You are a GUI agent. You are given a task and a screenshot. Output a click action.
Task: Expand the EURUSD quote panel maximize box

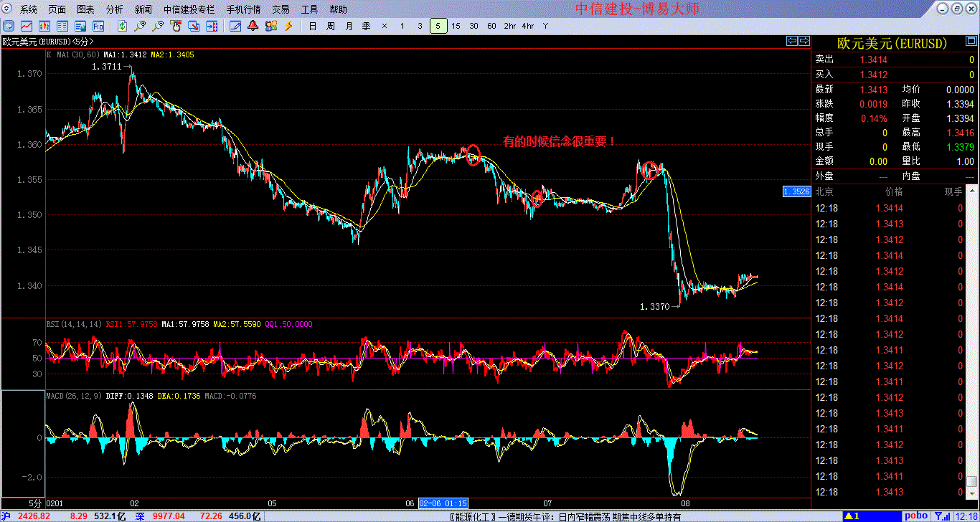(x=805, y=41)
